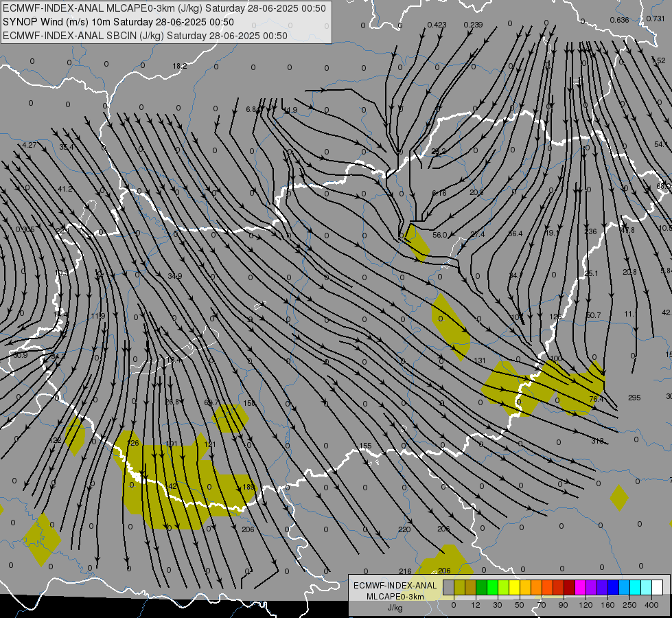Select the map value 69.7
This screenshot has height=618, width=672.
point(211,402)
